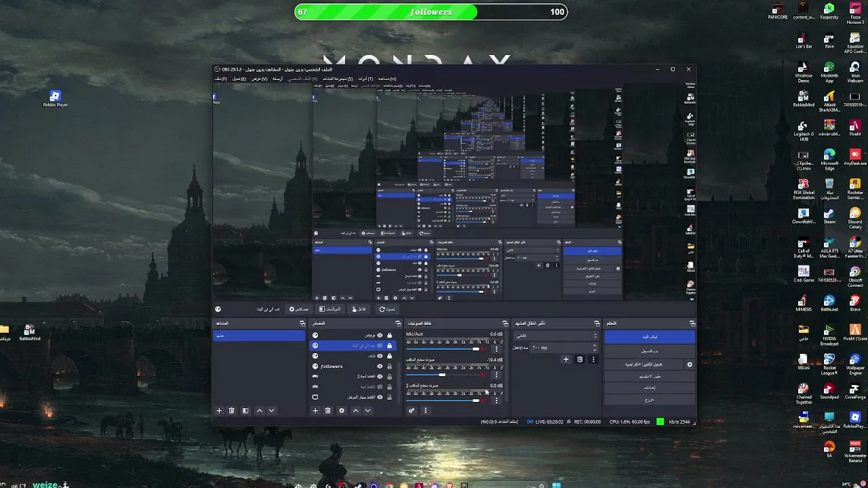Viewport: 868px width, 488px height.
Task: Click the blue Stop Streaming button
Action: [x=650, y=337]
